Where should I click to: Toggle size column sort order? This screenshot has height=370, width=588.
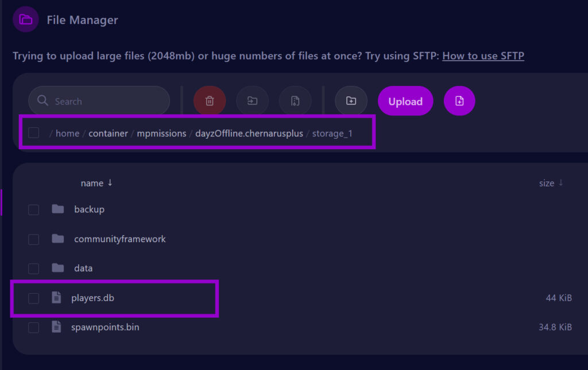[x=551, y=182]
